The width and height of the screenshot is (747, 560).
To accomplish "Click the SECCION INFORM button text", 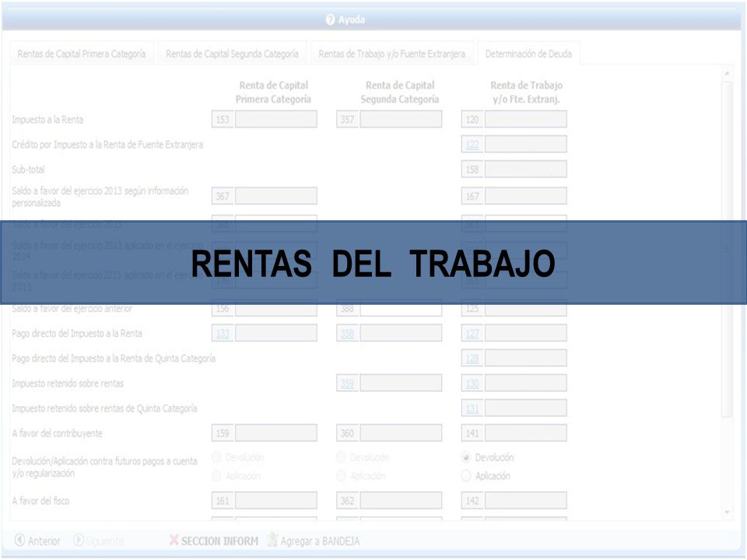I will point(219,541).
